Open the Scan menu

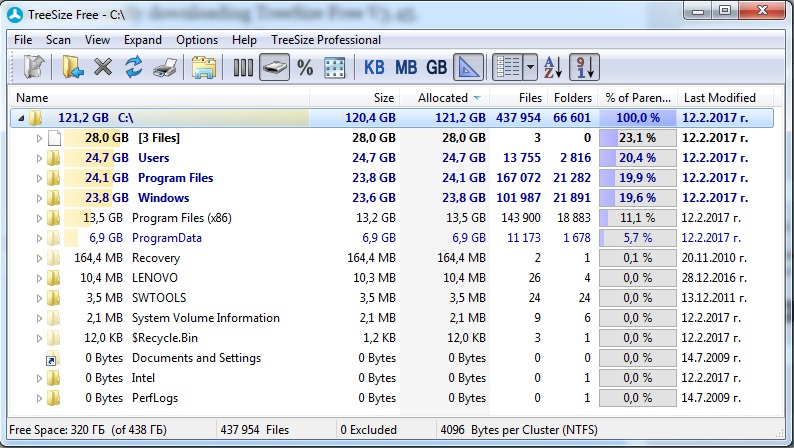(x=58, y=40)
